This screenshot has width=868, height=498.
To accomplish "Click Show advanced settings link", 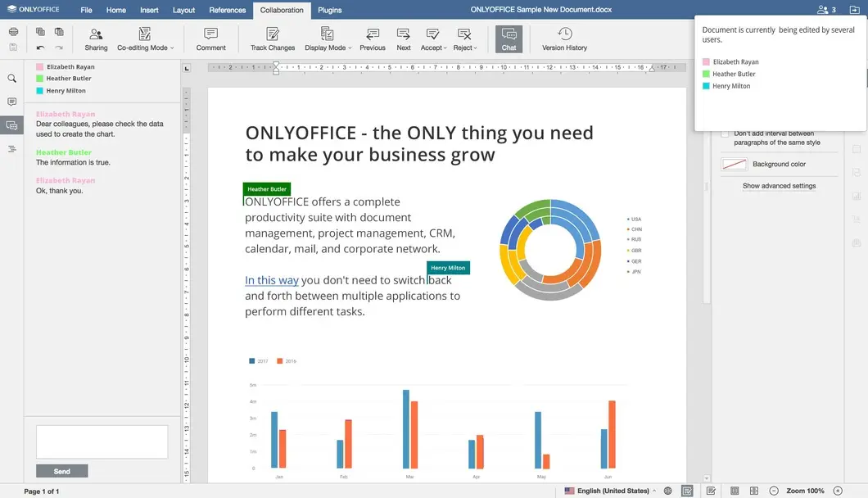I will point(779,186).
